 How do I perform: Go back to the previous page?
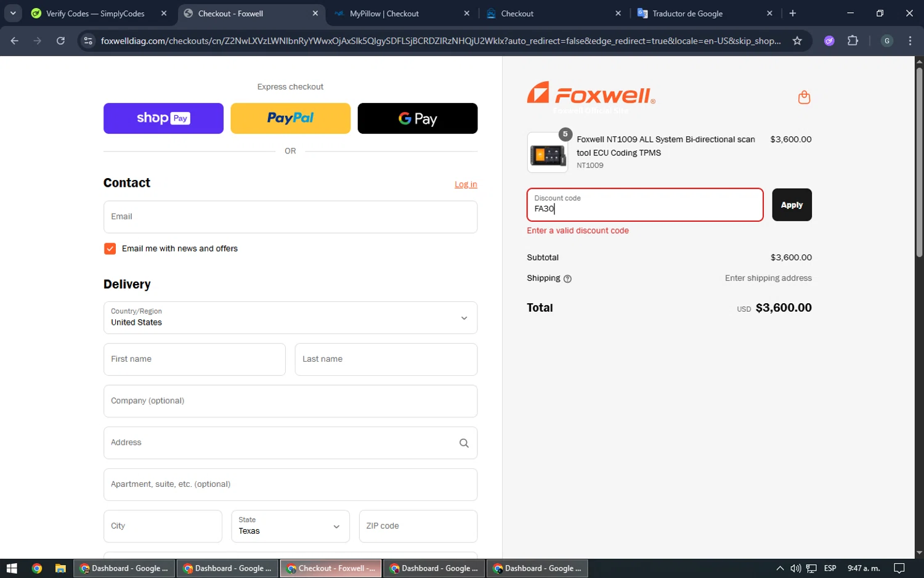tap(15, 41)
